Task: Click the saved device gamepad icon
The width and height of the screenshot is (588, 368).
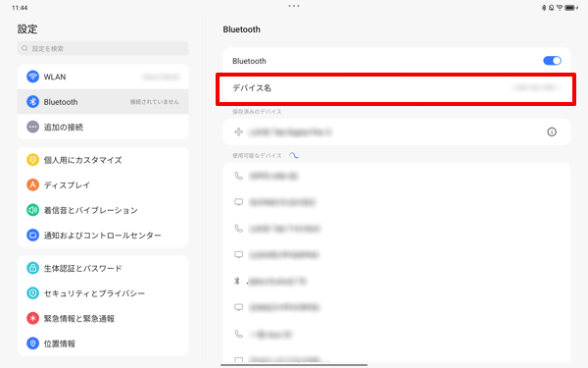Action: tap(238, 131)
